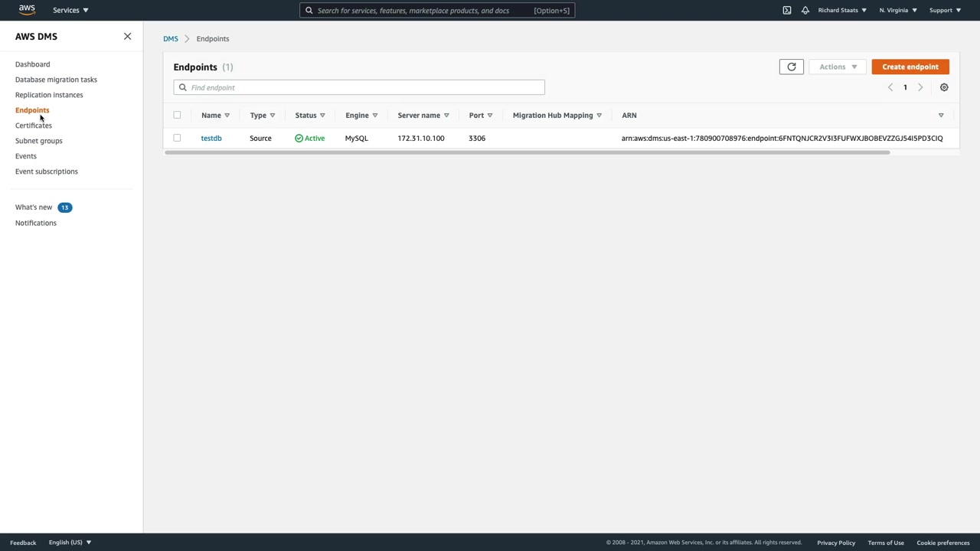
Task: Open Certificates in the sidebar
Action: [x=34, y=126]
